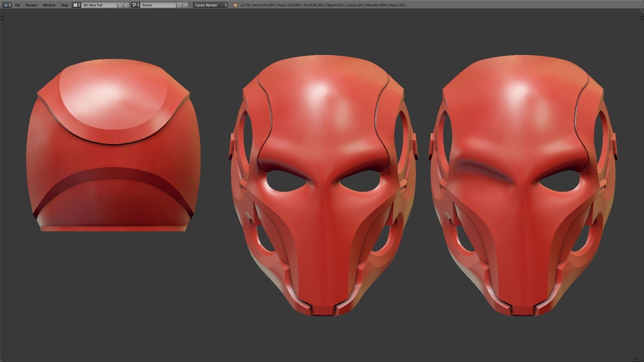This screenshot has width=644, height=362.
Task: Open the screen layout browse dropdown icon
Action: (77, 5)
